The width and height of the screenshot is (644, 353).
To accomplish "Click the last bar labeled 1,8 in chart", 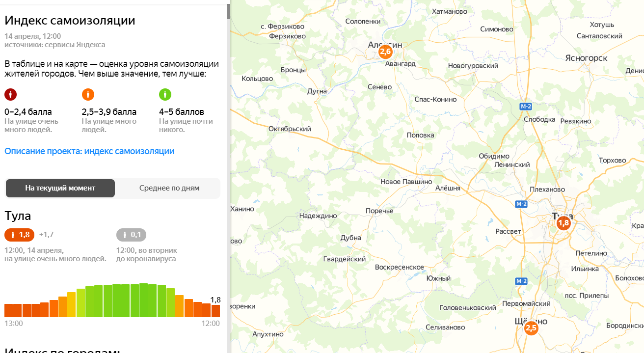I will point(215,311).
